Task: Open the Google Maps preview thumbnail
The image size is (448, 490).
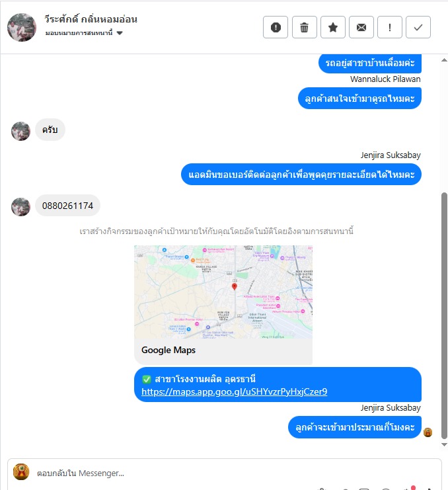Action: point(223,292)
